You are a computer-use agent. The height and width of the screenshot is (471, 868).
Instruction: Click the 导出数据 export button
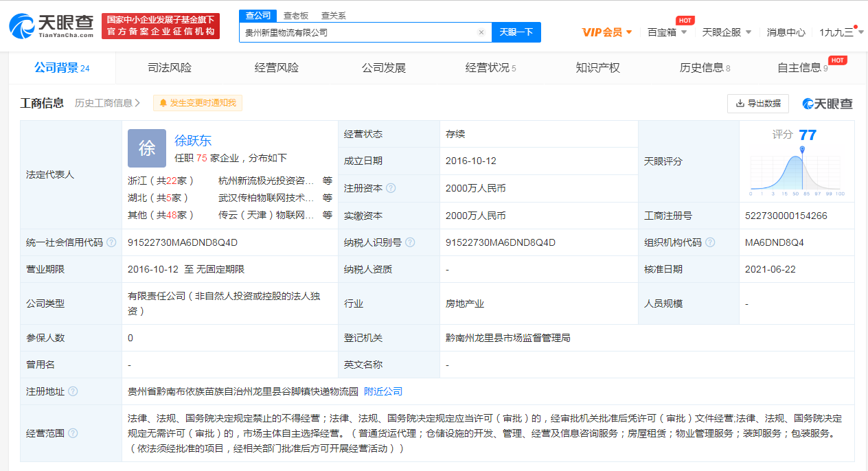(x=757, y=104)
